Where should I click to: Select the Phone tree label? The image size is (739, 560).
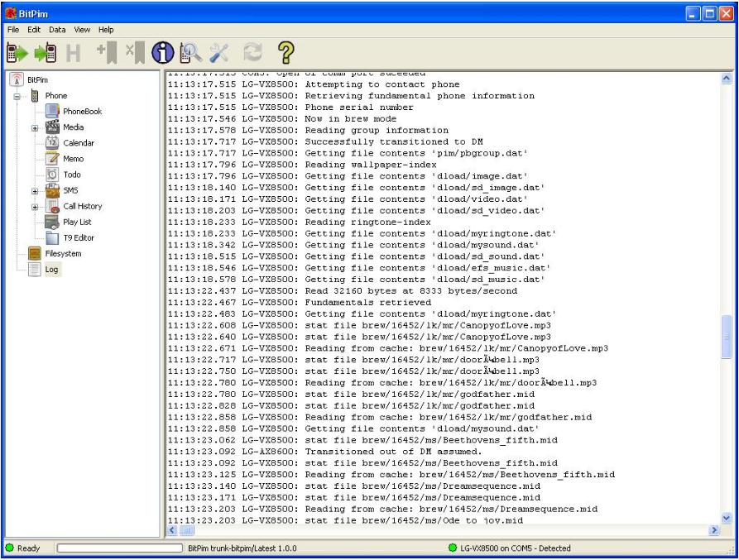click(x=56, y=96)
